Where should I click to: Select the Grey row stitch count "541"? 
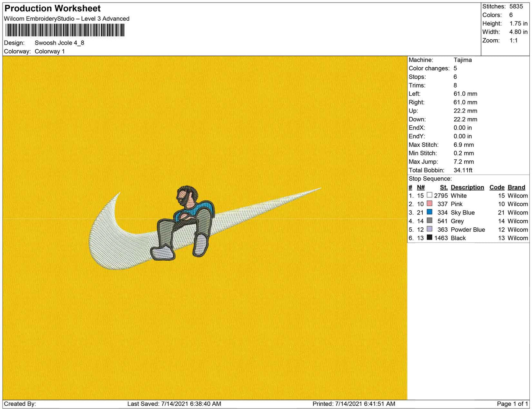443,221
